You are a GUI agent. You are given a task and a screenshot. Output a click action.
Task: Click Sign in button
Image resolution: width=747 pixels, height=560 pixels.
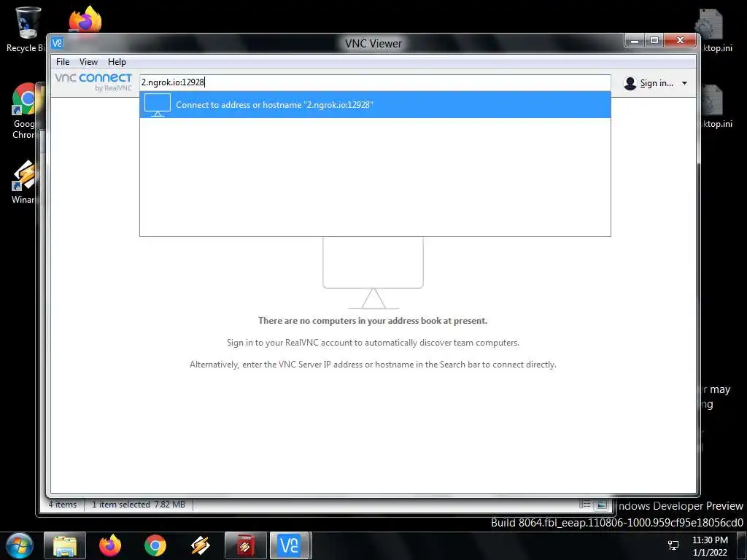pos(656,83)
